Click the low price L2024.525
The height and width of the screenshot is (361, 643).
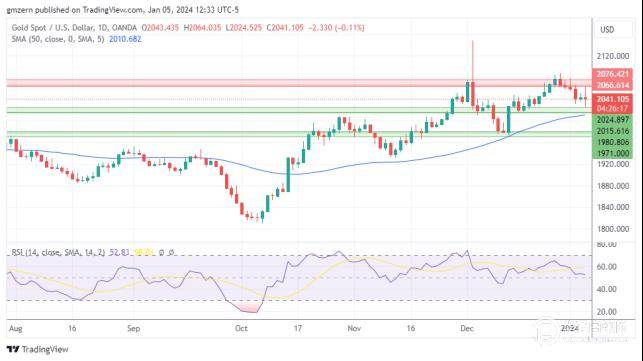point(244,28)
